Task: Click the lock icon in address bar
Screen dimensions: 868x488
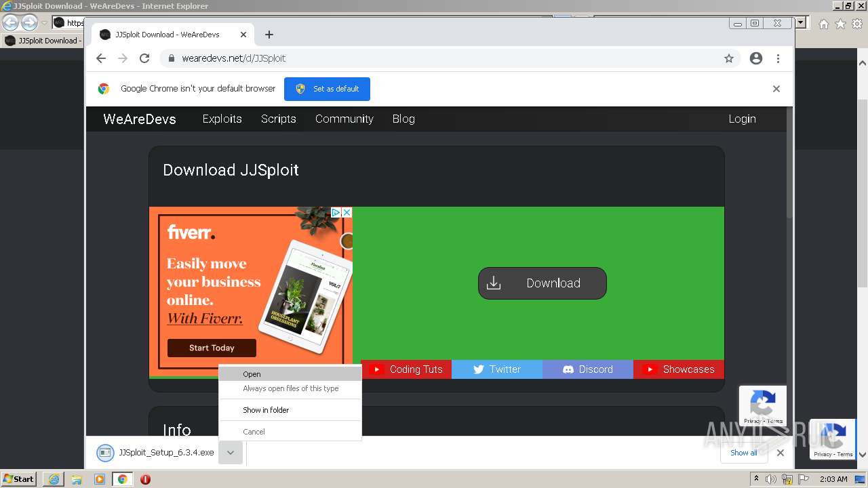Action: (x=172, y=58)
